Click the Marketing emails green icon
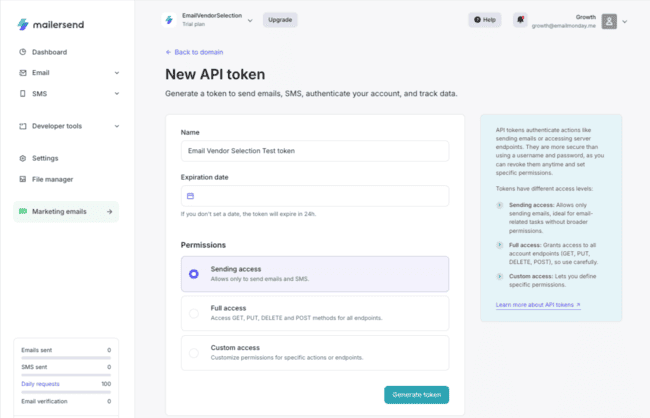The width and height of the screenshot is (650, 418). (23, 211)
